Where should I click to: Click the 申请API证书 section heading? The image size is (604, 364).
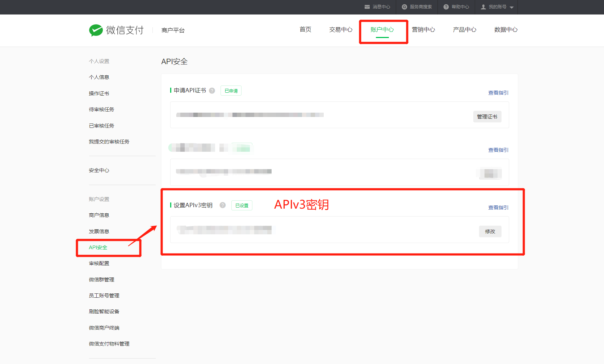190,91
